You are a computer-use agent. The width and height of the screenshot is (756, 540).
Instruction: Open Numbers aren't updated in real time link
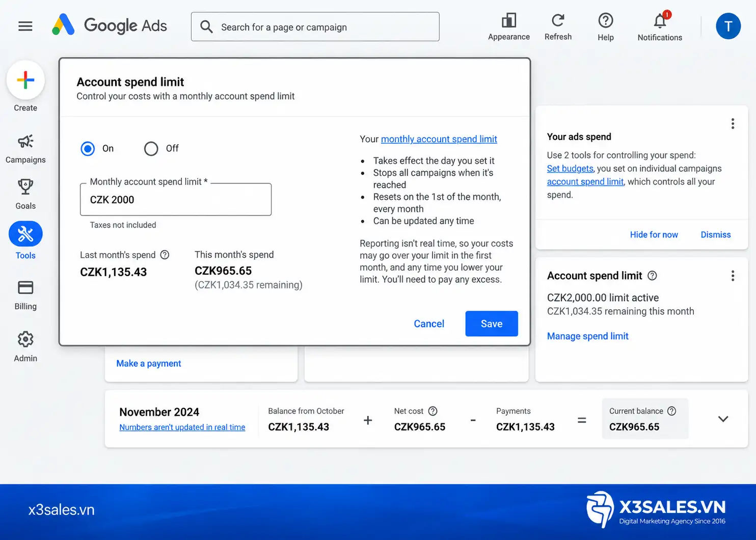coord(182,427)
